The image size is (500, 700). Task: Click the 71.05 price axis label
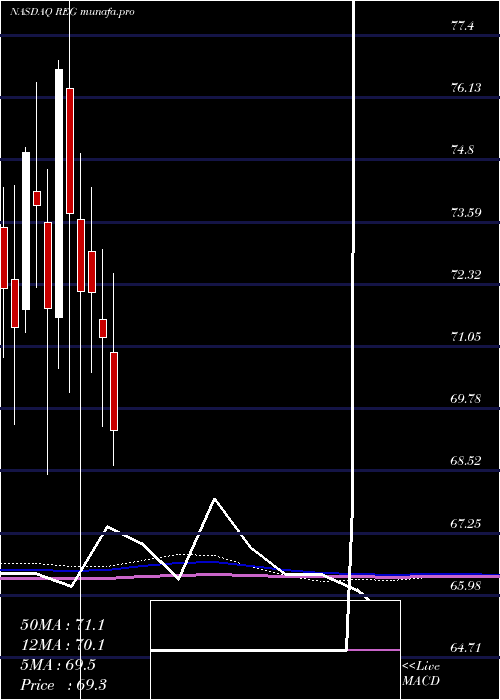click(466, 336)
